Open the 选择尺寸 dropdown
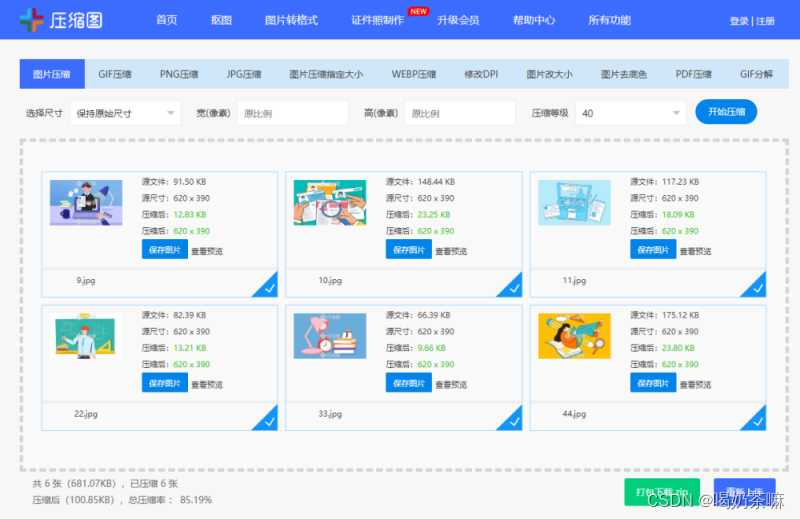800x519 pixels. point(126,113)
